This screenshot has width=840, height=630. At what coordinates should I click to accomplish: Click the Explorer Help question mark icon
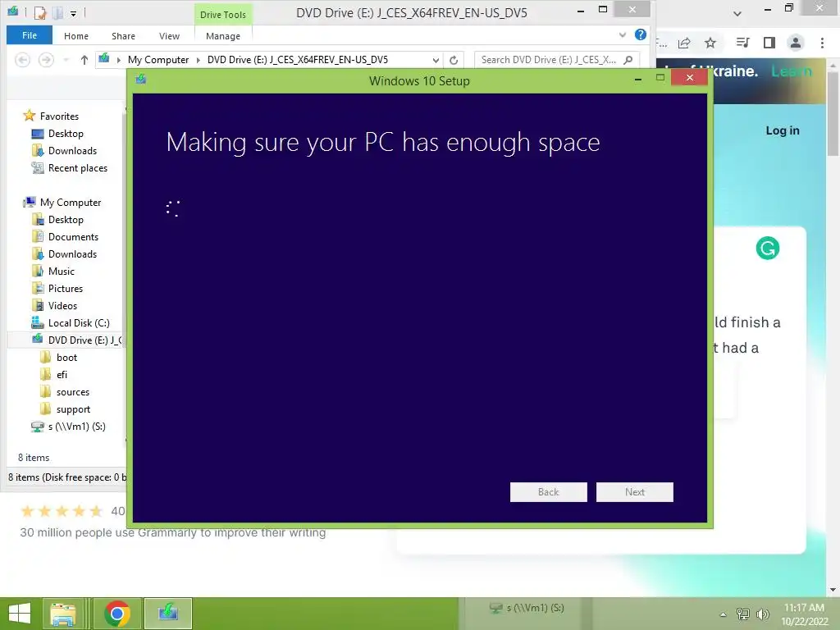coord(640,34)
